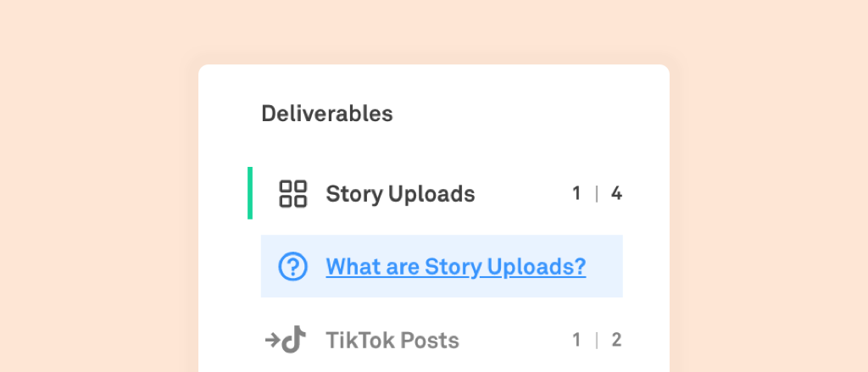Click the Deliverables heading

[327, 114]
